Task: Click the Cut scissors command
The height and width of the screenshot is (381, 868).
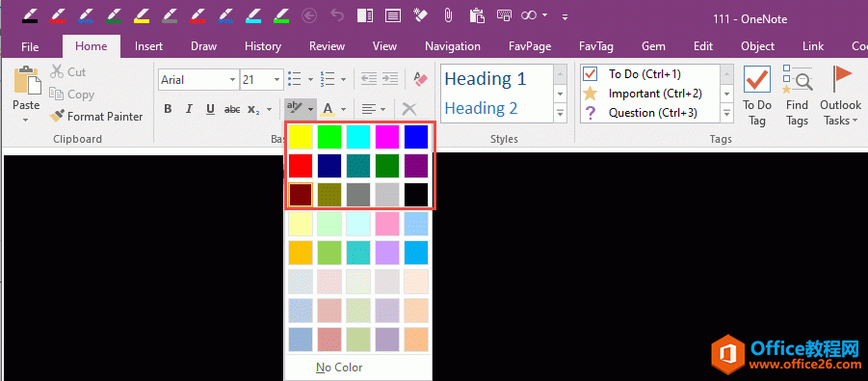Action: [x=68, y=72]
